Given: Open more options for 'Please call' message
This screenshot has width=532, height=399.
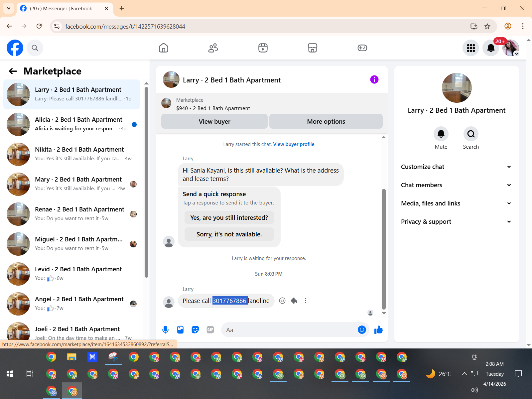Looking at the screenshot, I should pos(306,301).
